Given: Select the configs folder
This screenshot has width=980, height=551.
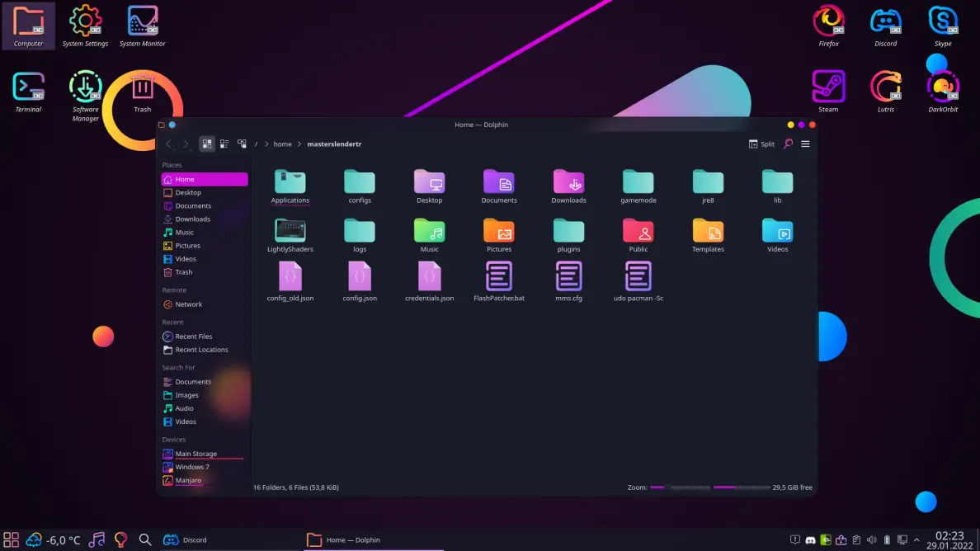Looking at the screenshot, I should pos(360,186).
